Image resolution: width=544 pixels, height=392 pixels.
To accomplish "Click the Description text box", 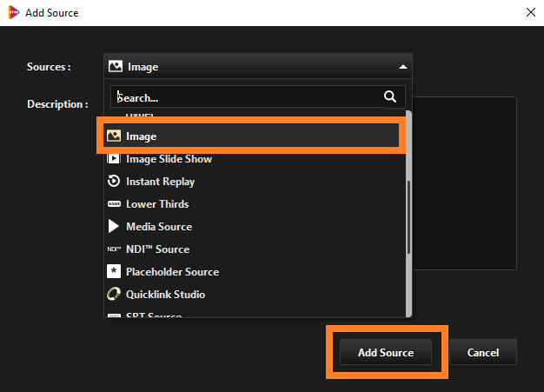I will pos(465,183).
